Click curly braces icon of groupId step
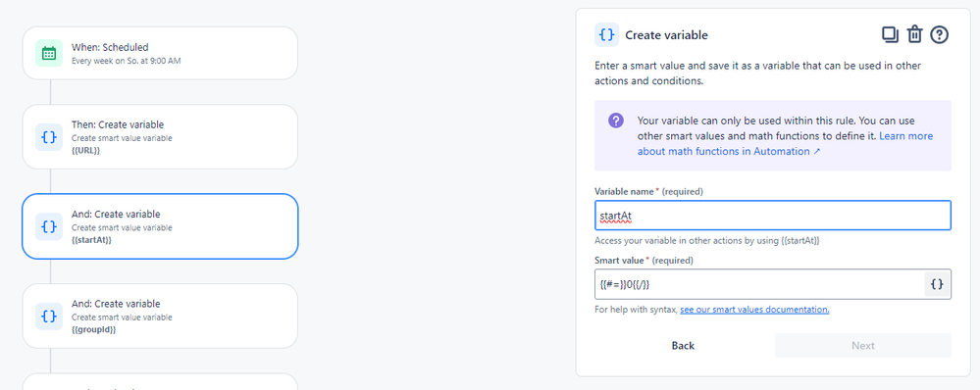 [49, 316]
